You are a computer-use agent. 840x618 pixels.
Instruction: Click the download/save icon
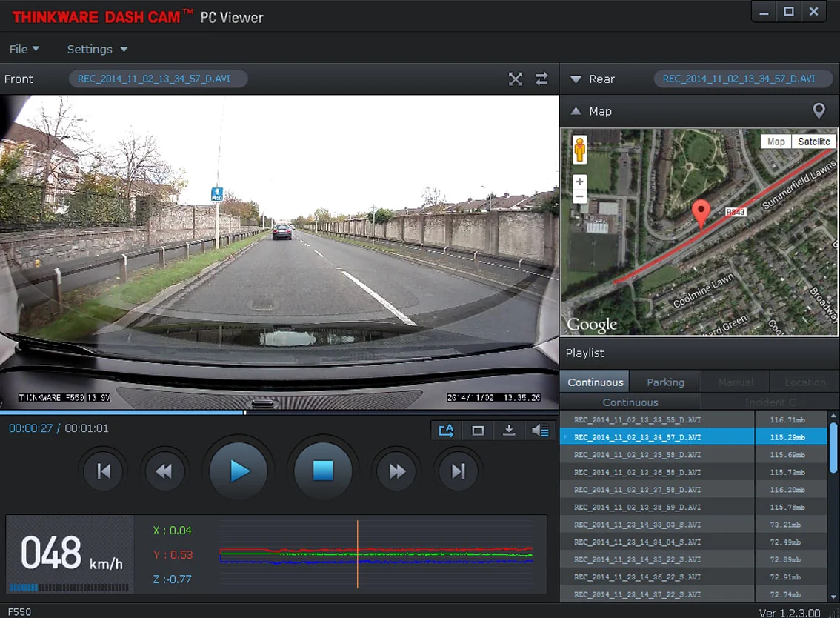click(509, 431)
